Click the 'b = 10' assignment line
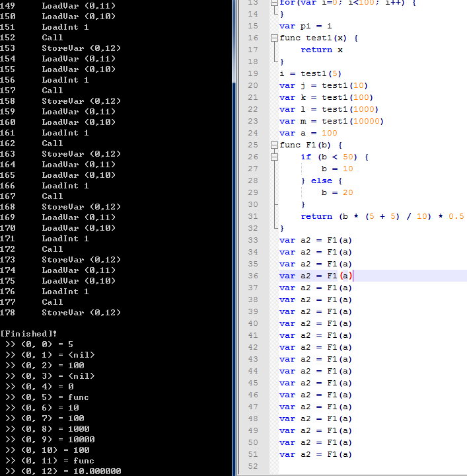The width and height of the screenshot is (467, 476). click(338, 169)
